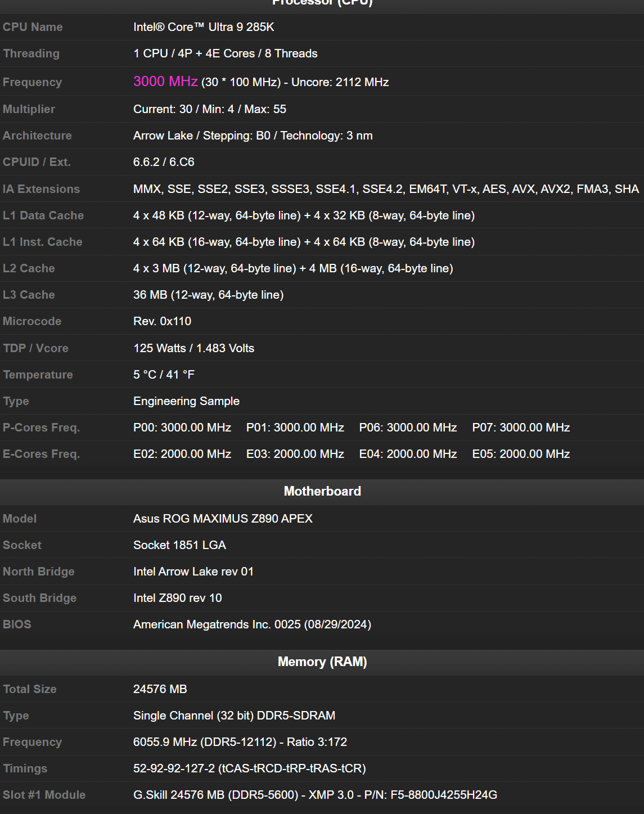Click the IA Extensions row label
Viewport: 644px width, 814px height.
[x=41, y=189]
